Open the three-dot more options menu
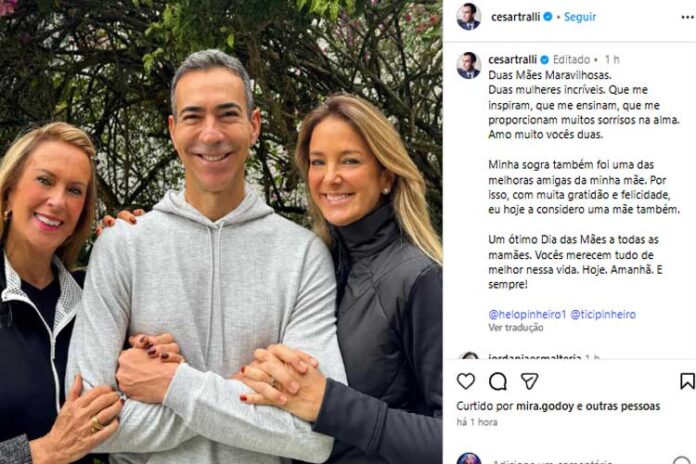The width and height of the screenshot is (696, 464). tap(688, 17)
